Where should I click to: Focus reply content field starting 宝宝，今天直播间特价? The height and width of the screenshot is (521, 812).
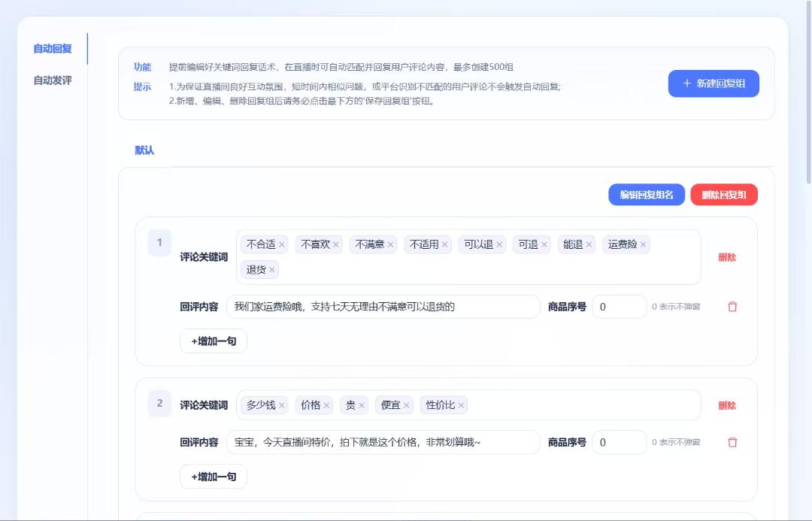click(383, 442)
